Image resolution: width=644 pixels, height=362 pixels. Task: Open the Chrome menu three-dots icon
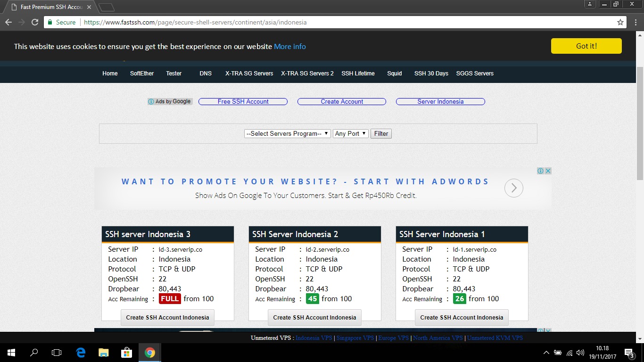[635, 22]
